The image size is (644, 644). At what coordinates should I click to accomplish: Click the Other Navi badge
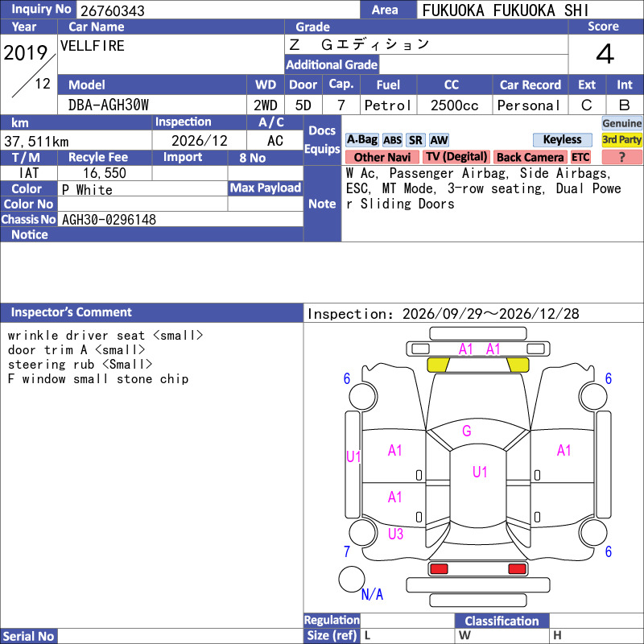tap(382, 157)
